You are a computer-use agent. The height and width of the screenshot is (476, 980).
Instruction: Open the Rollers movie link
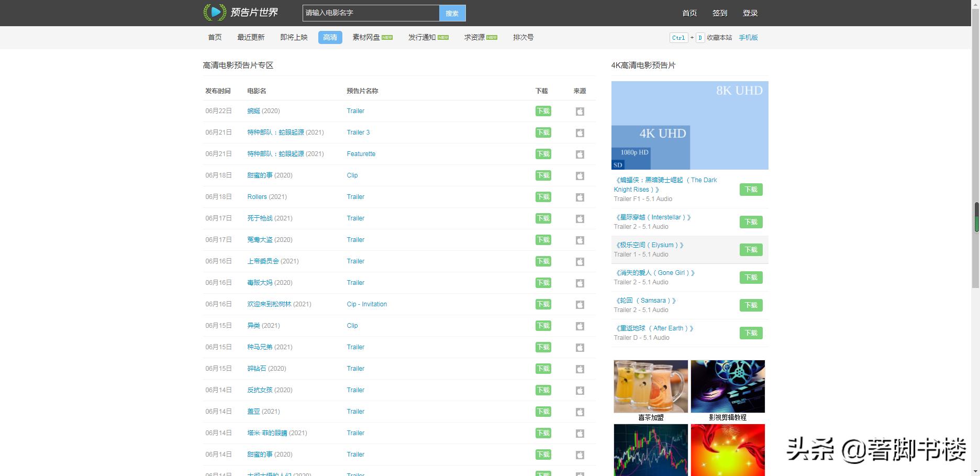(x=257, y=197)
